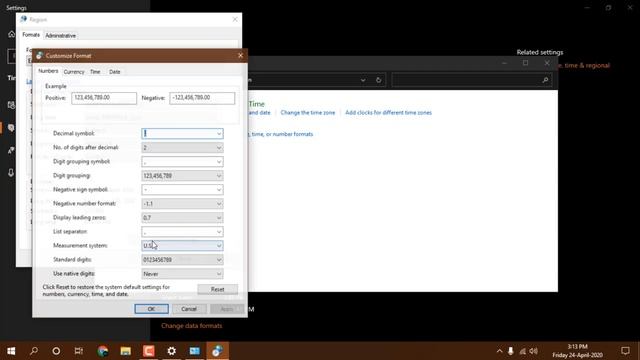640x360 pixels.
Task: Click microphone tray icon
Action: pyautogui.click(x=511, y=351)
